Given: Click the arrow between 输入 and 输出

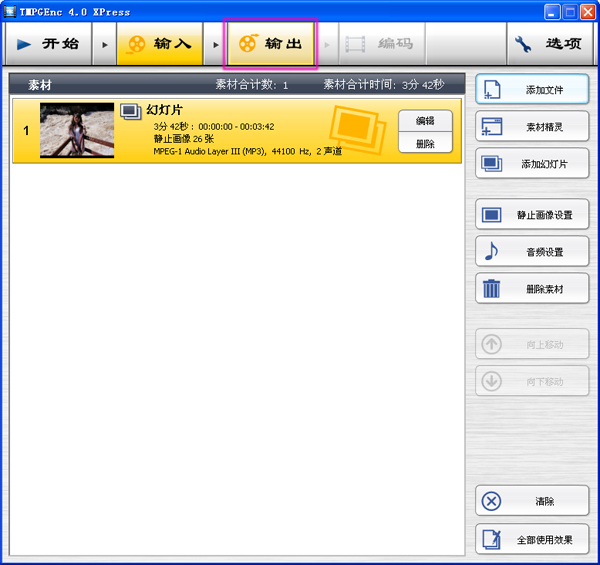Looking at the screenshot, I should 215,45.
